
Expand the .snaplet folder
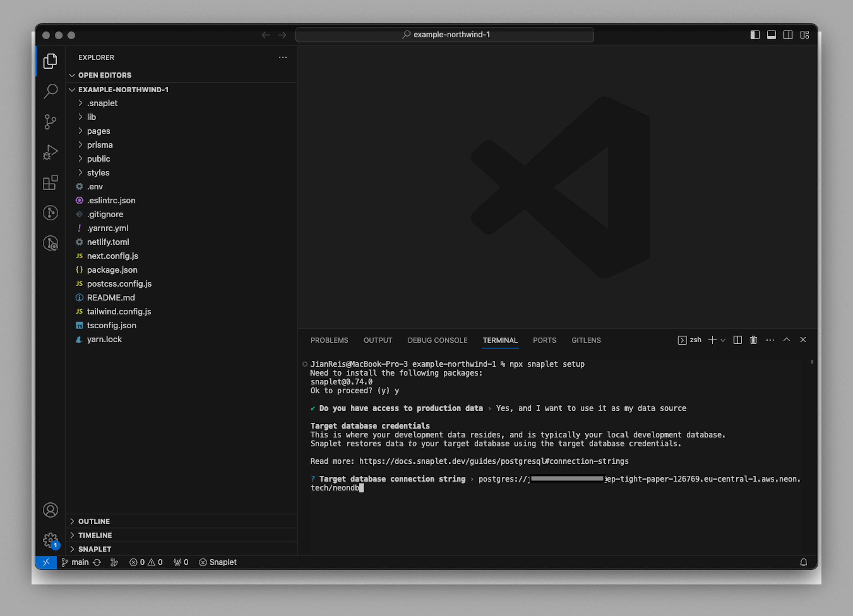182,103
